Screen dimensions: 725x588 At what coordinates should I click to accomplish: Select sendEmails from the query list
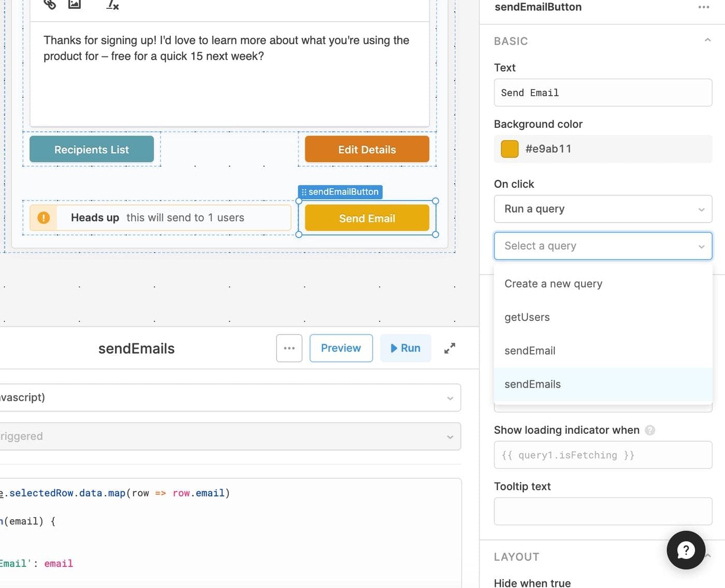(532, 385)
